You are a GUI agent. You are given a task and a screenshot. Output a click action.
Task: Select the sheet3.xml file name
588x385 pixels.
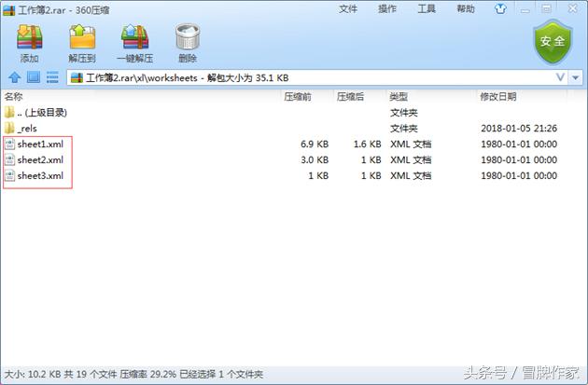pos(40,175)
